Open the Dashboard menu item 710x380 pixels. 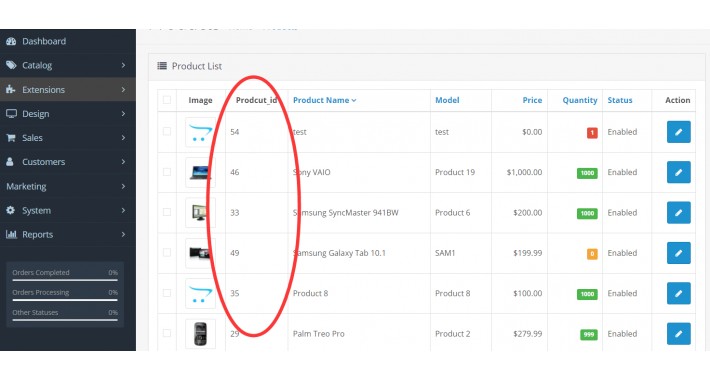point(68,41)
